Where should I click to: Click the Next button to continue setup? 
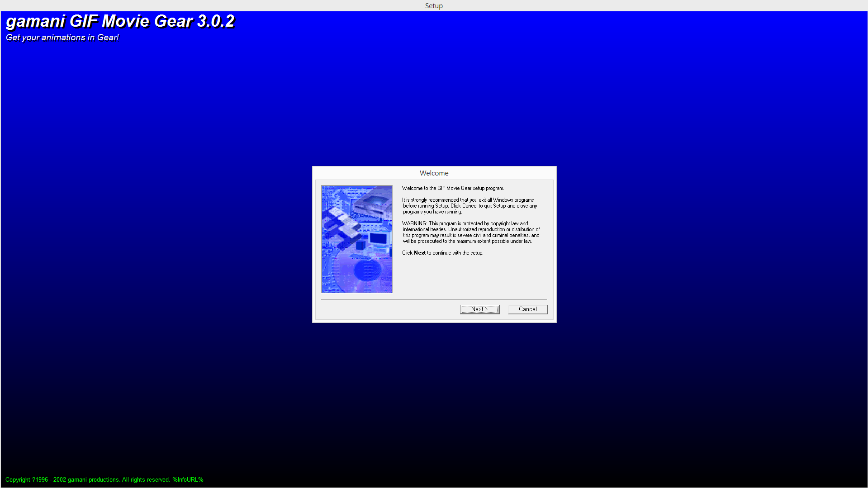(479, 309)
